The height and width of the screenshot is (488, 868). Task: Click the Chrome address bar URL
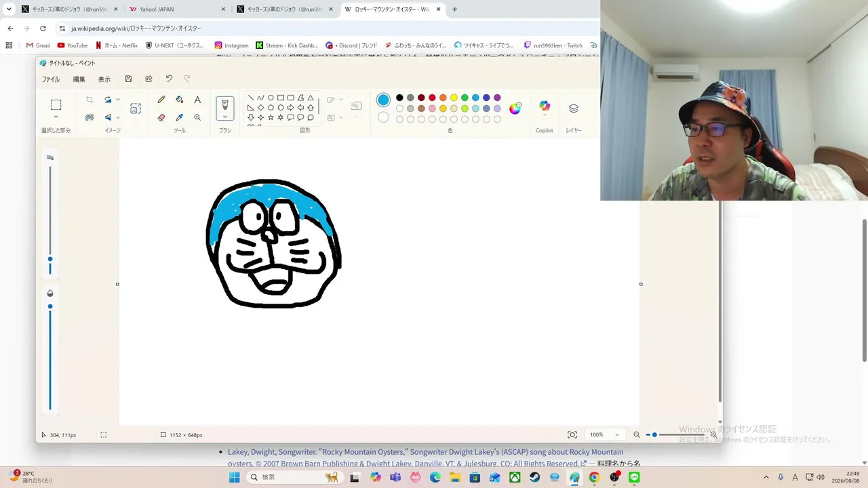point(136,28)
